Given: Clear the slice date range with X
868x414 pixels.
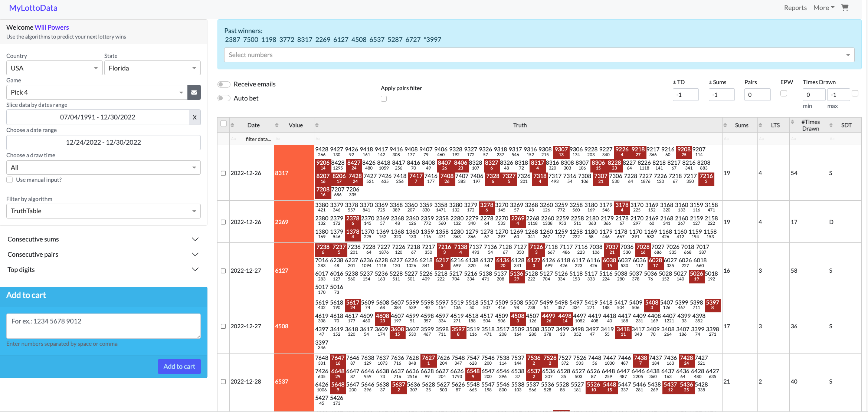Looking at the screenshot, I should click(x=194, y=117).
